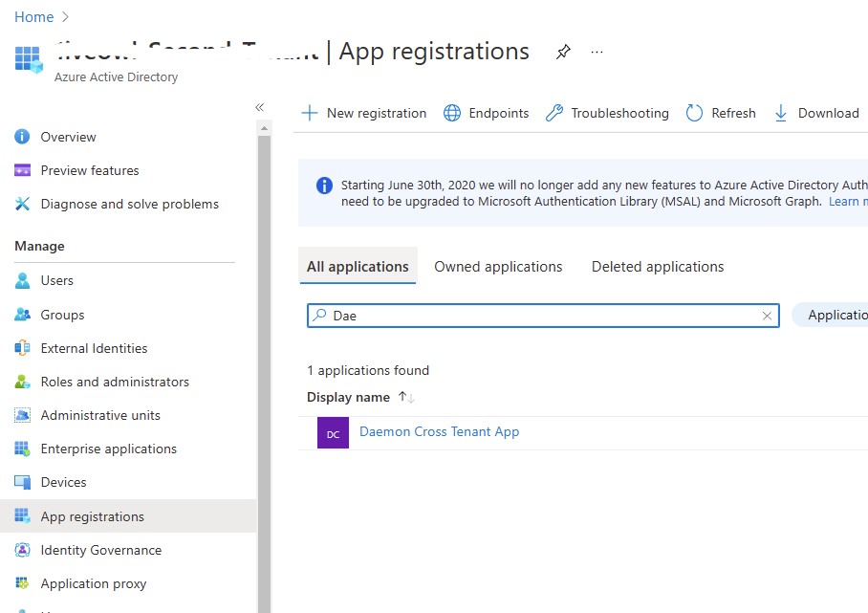Switch to Owned applications tab
The height and width of the screenshot is (613, 868).
[498, 267]
